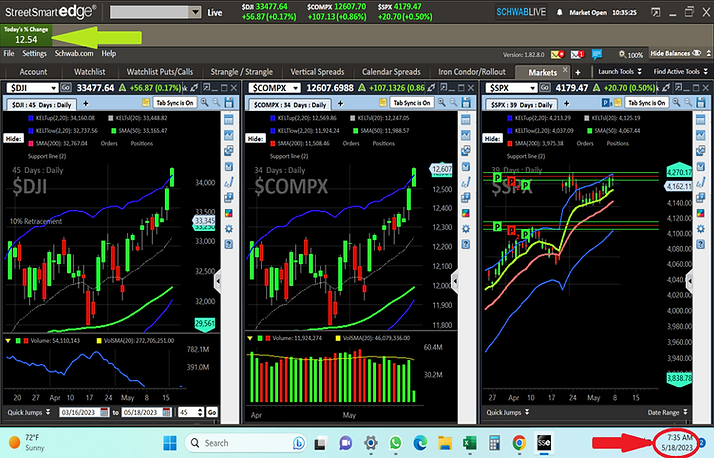Click the zoom-in magnifier in the $SPX chart
The height and width of the screenshot is (458, 714).
[x=677, y=103]
